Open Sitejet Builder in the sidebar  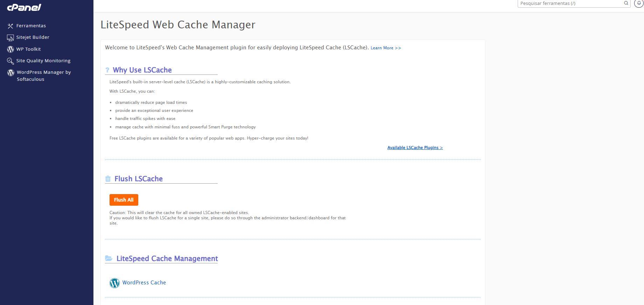[33, 37]
